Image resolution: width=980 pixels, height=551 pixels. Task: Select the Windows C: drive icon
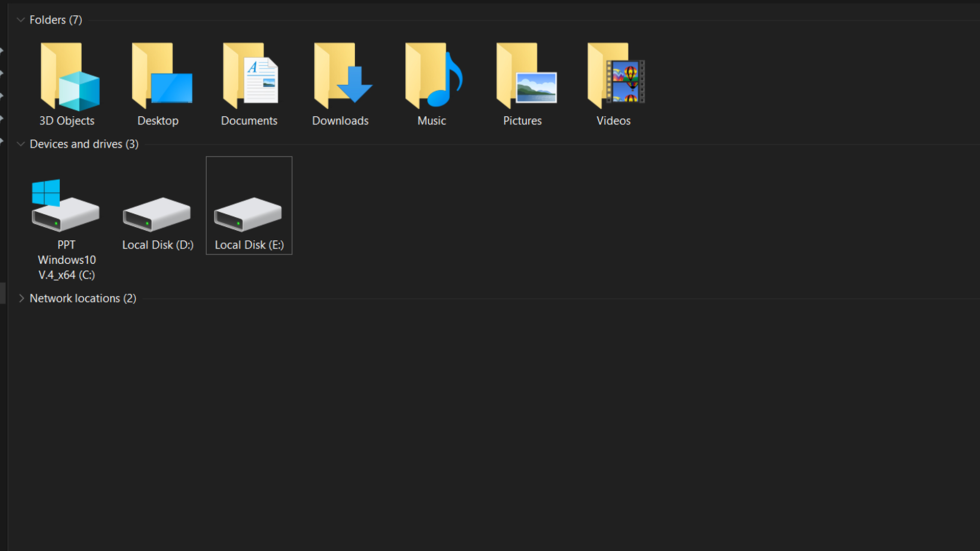click(65, 207)
